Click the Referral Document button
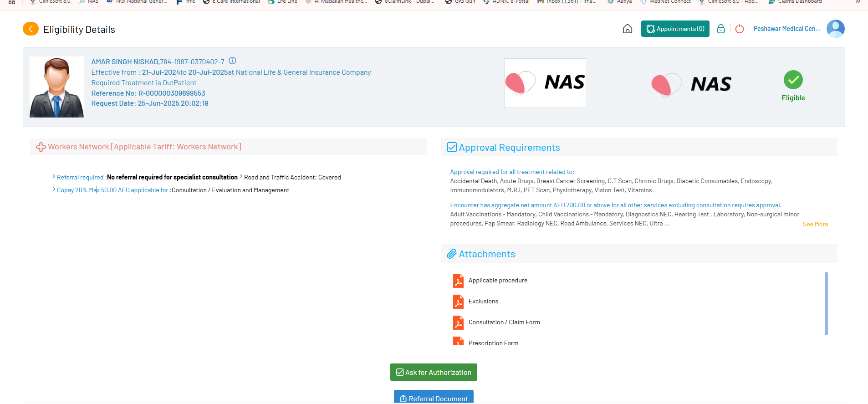Image resolution: width=868 pixels, height=404 pixels. click(x=434, y=397)
